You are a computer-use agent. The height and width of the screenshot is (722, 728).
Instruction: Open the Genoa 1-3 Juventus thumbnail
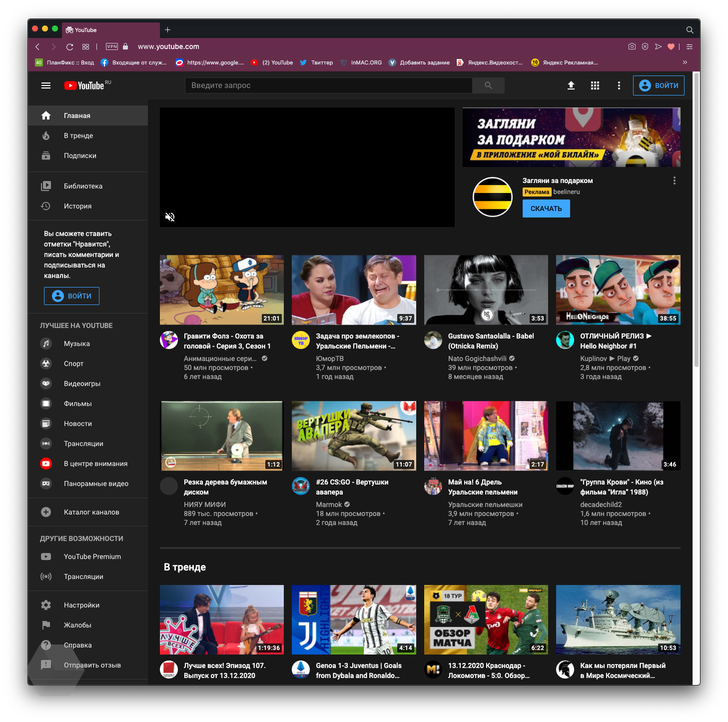pyautogui.click(x=354, y=619)
